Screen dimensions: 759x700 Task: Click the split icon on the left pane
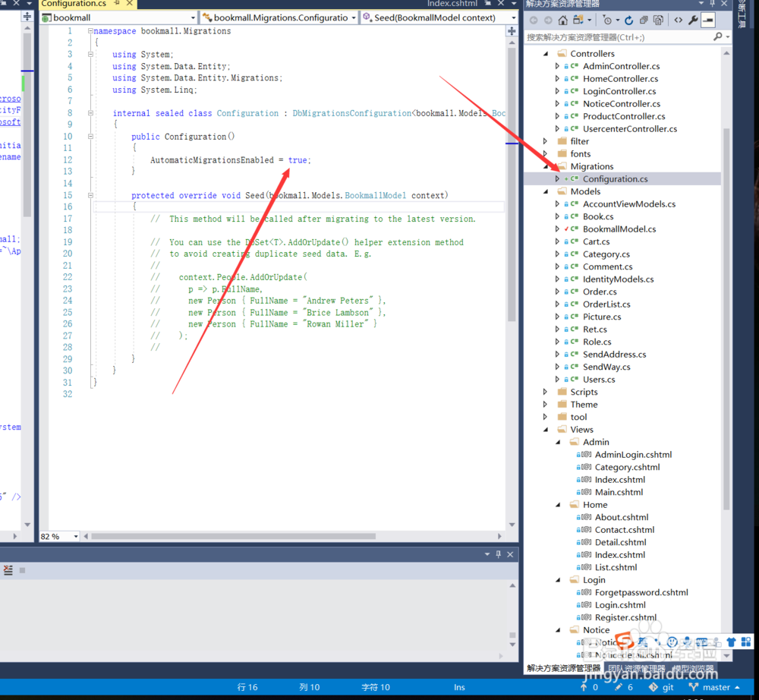(27, 17)
